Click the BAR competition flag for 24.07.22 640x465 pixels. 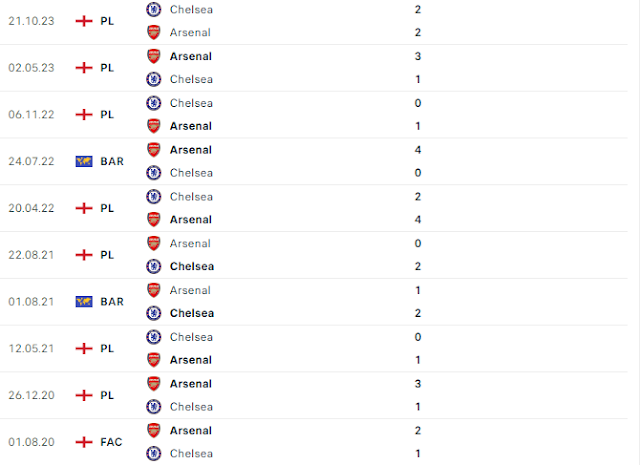coord(84,161)
